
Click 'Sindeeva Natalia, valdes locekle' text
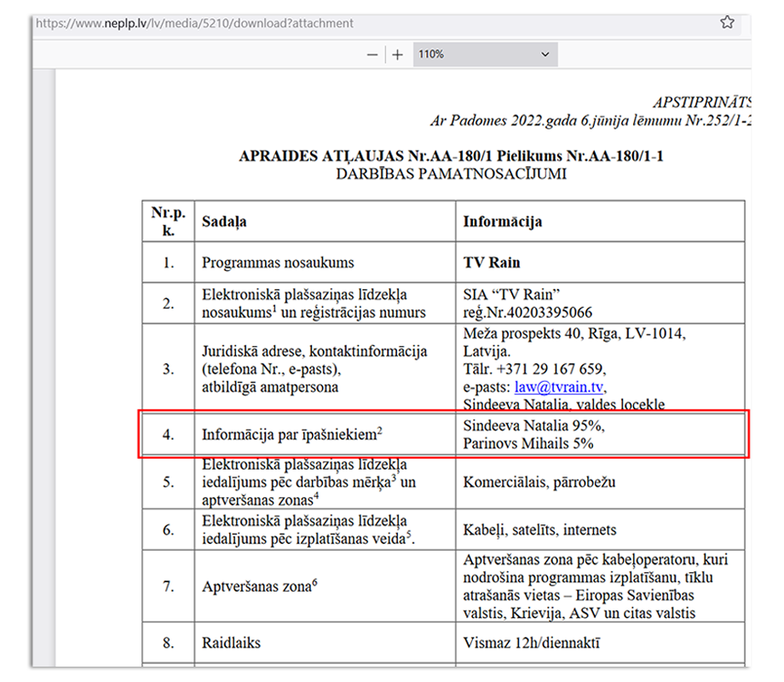(563, 404)
